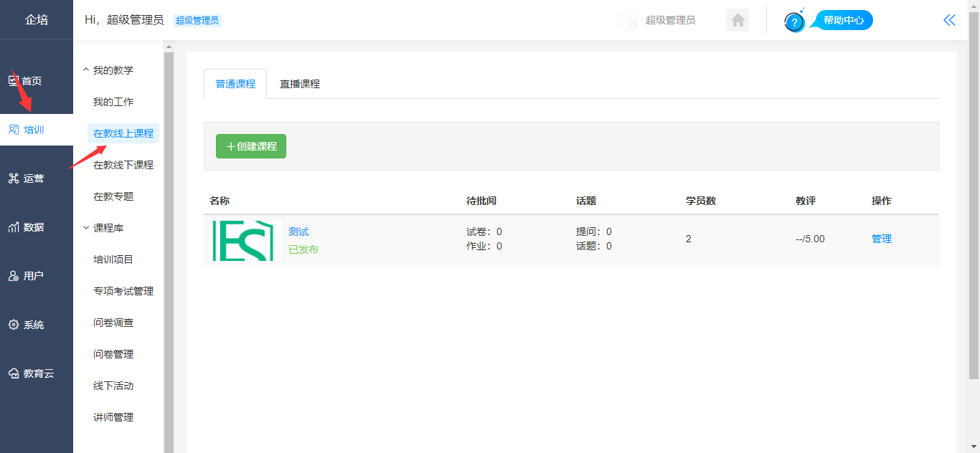Click the help question mark icon
Viewport: 980px width, 453px height.
point(794,22)
